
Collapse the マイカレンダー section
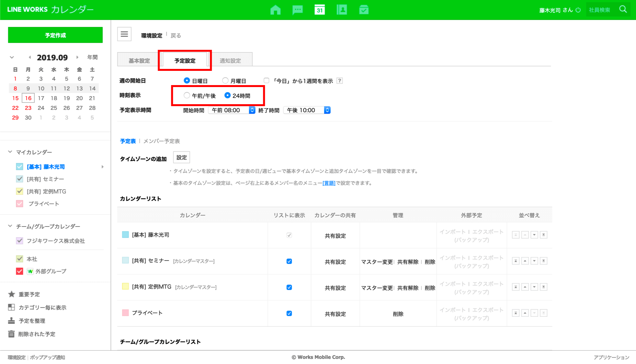pos(10,152)
